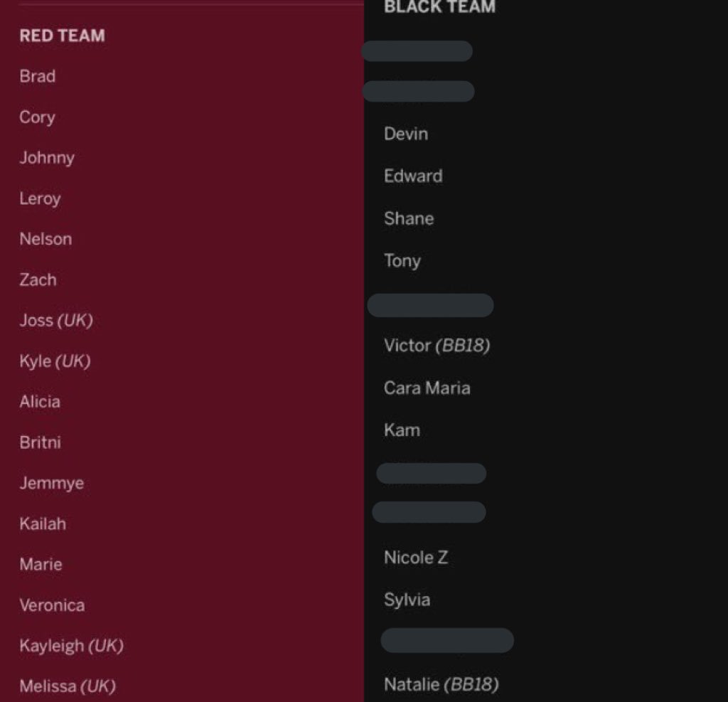This screenshot has width=728, height=702.
Task: Select Devin from the Black Team
Action: point(406,134)
